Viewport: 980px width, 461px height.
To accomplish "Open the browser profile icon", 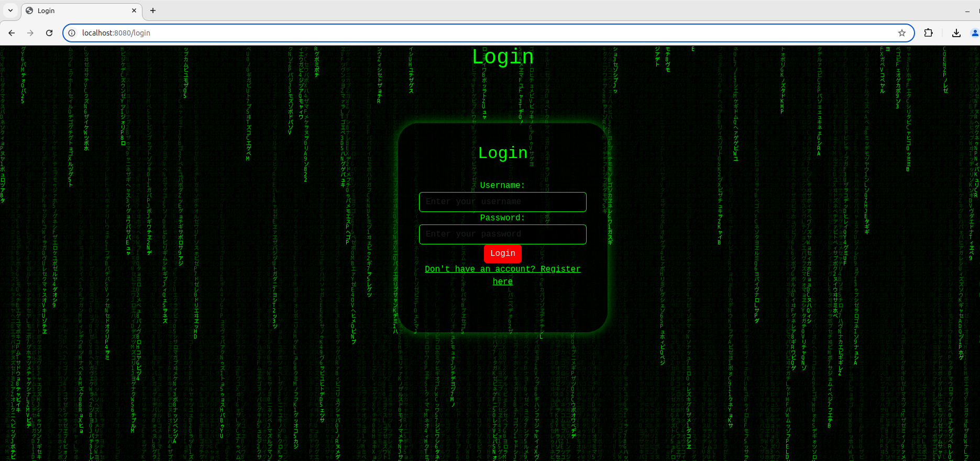I will (975, 33).
